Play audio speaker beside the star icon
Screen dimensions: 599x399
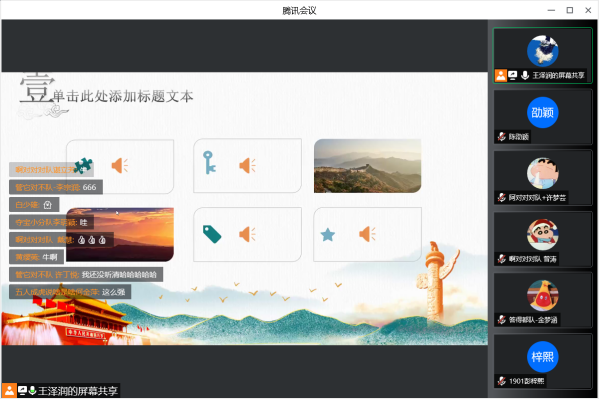coord(367,234)
